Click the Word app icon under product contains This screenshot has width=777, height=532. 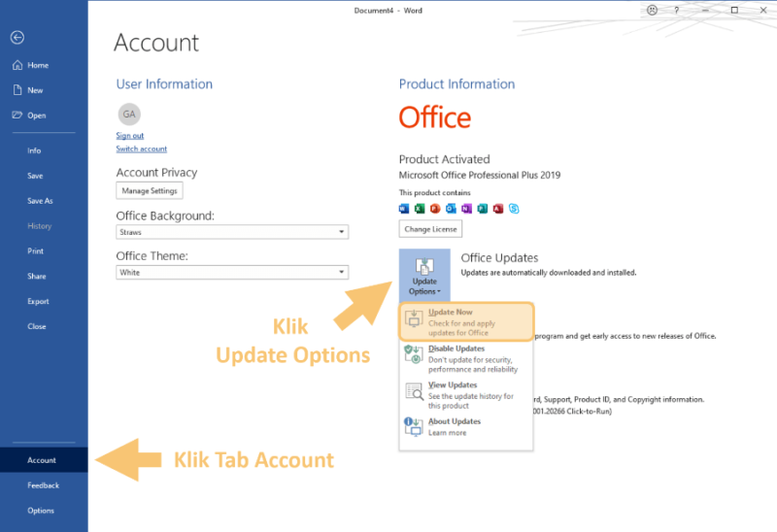404,209
